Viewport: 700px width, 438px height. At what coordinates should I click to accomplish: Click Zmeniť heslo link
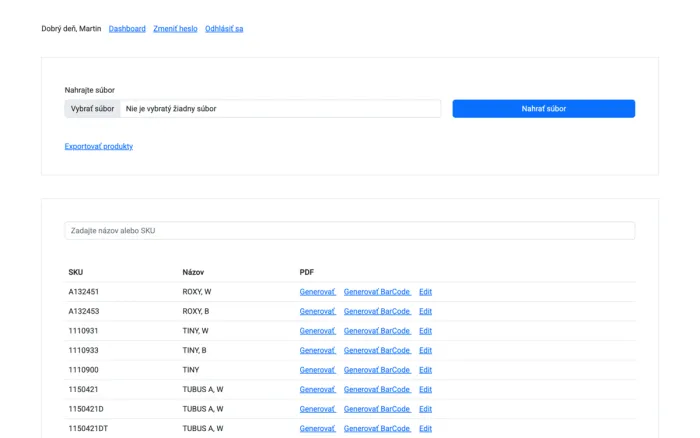pos(175,29)
